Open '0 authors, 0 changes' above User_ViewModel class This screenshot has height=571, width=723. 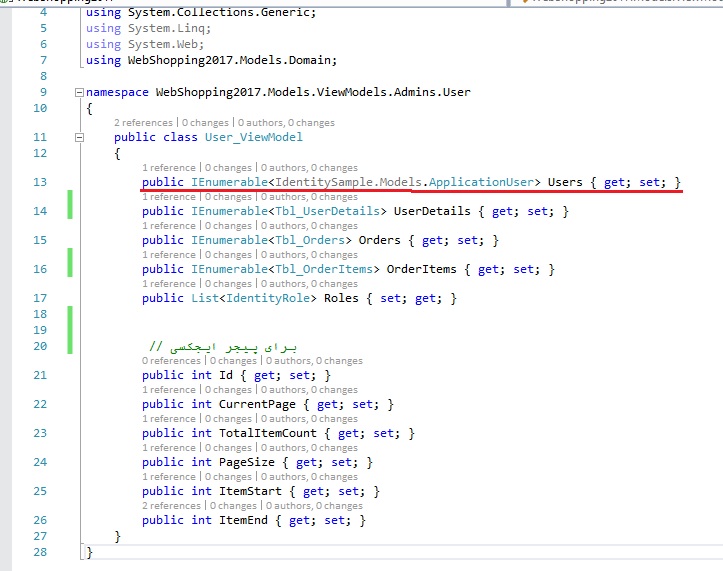(x=286, y=123)
